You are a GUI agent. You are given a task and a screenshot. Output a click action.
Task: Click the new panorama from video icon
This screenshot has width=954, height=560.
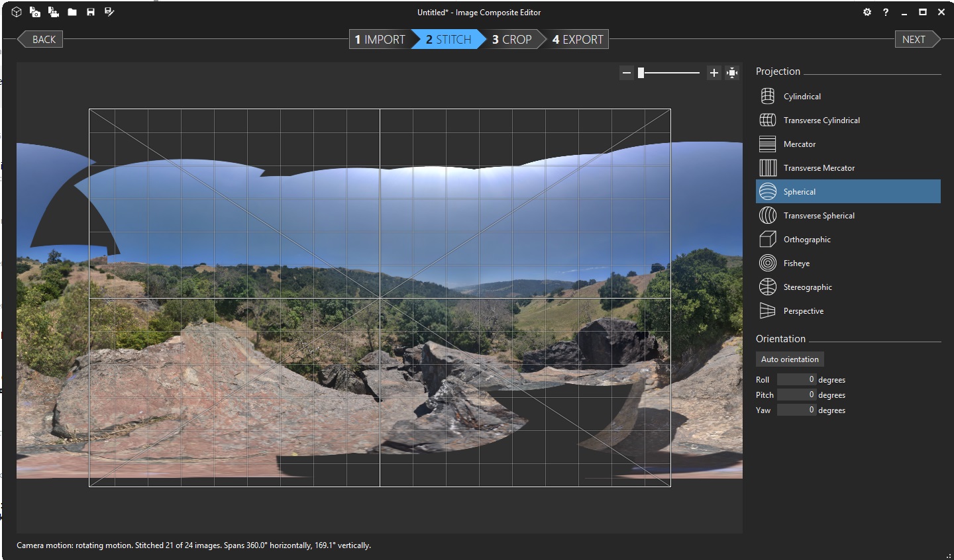coord(54,12)
